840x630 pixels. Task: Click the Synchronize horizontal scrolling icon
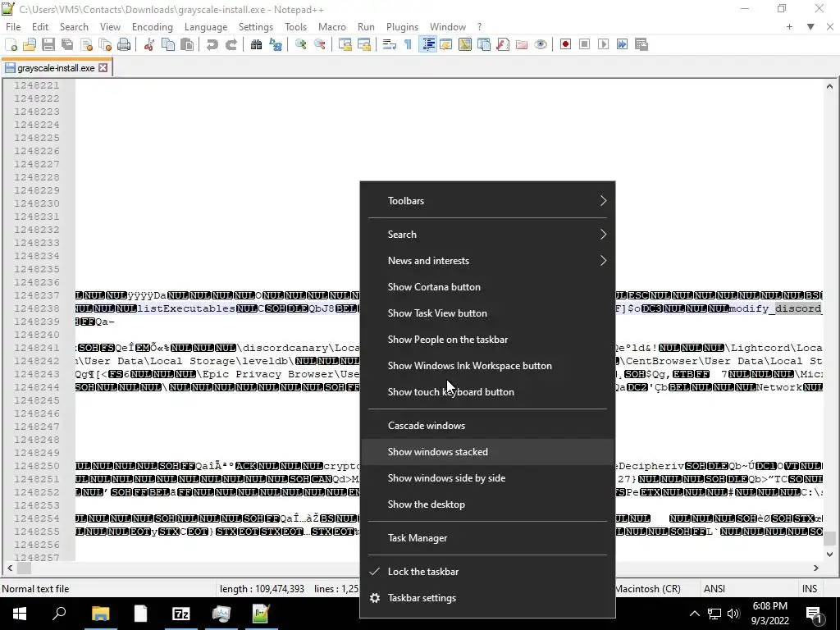tap(363, 44)
